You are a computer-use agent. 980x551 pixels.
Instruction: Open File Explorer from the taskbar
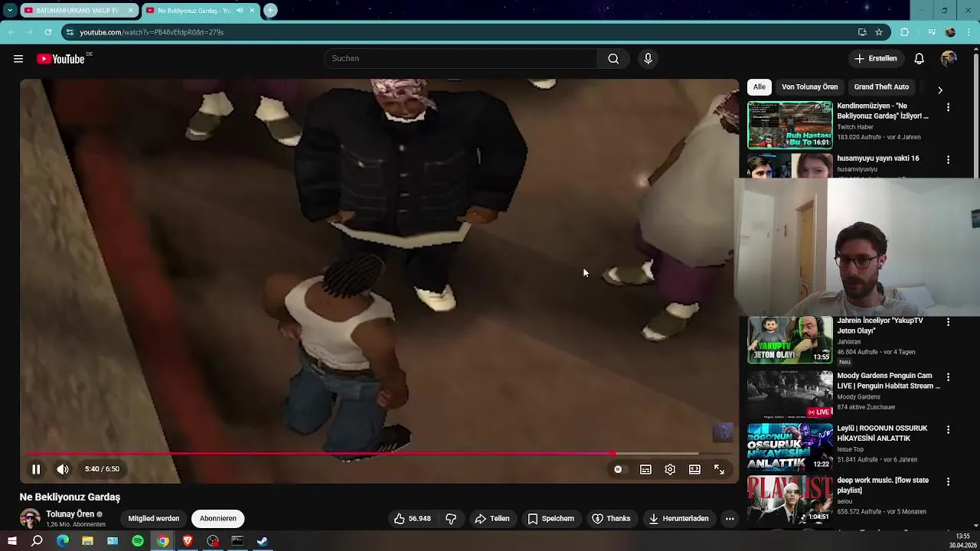point(87,541)
